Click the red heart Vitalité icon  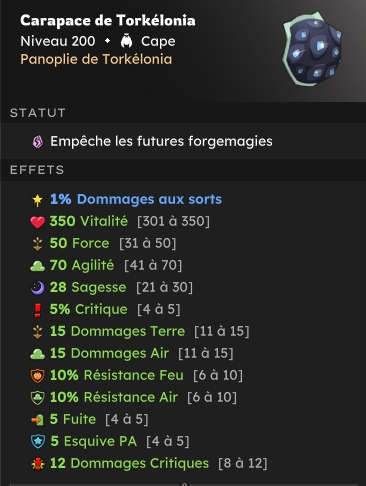37,222
